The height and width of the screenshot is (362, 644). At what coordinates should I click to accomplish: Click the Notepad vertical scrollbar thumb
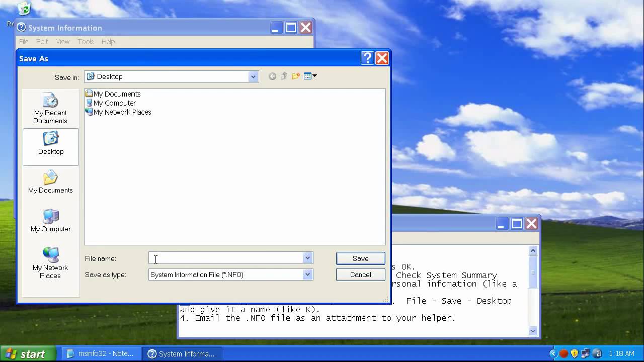[x=533, y=272]
